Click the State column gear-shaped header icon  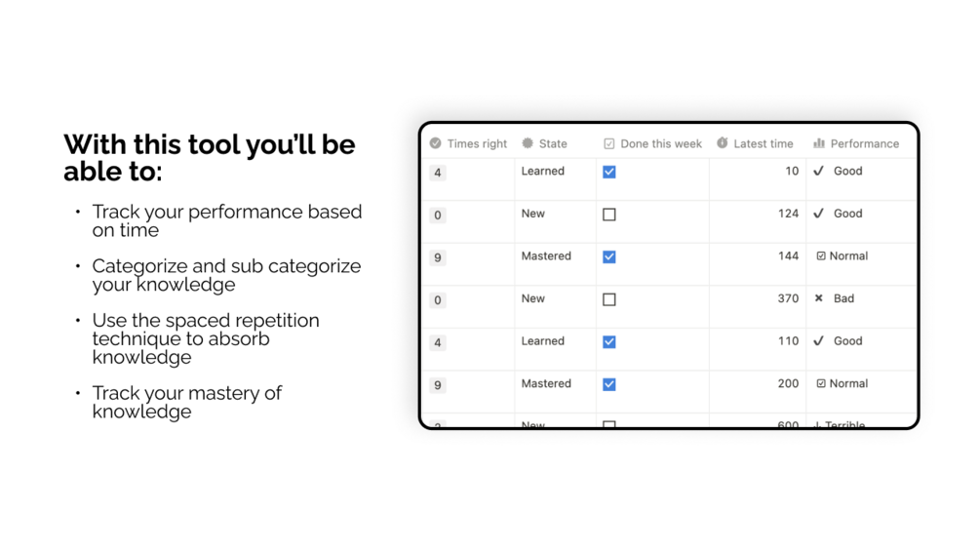click(528, 143)
